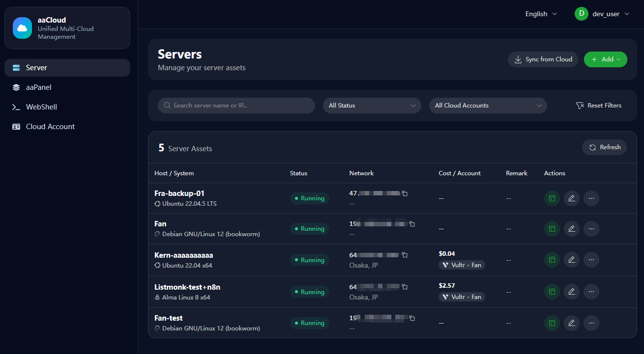Copy the Listmonk-test+n8n IP address
Screen dimensions: 644x354
pos(405,287)
